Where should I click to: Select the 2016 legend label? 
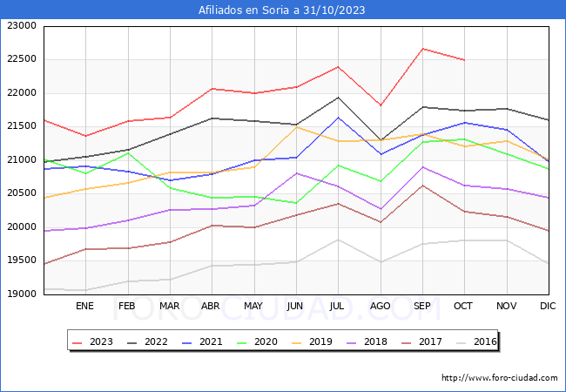(x=485, y=341)
